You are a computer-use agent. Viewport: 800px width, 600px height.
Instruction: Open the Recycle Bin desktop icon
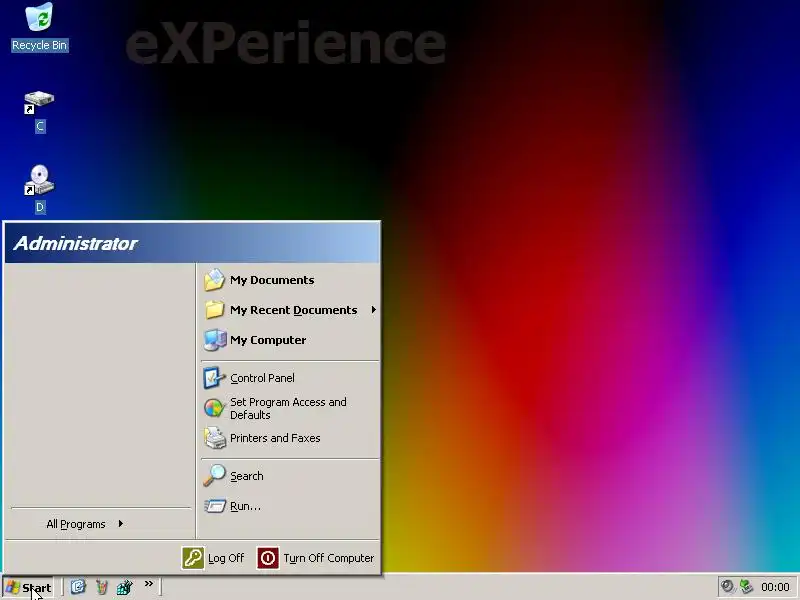(x=39, y=27)
